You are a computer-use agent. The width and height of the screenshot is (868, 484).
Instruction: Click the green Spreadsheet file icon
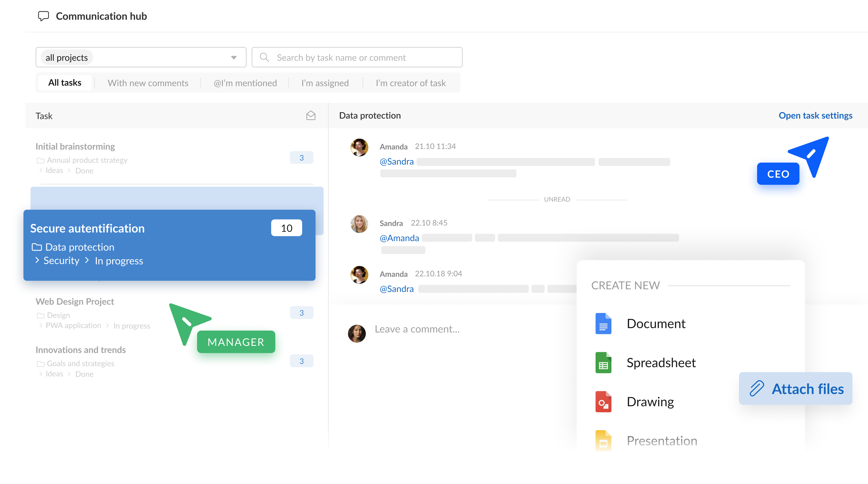pos(603,363)
